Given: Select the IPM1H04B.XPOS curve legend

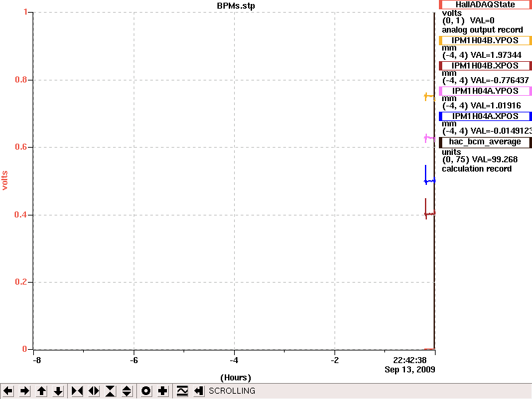Looking at the screenshot, I should click(x=485, y=65).
